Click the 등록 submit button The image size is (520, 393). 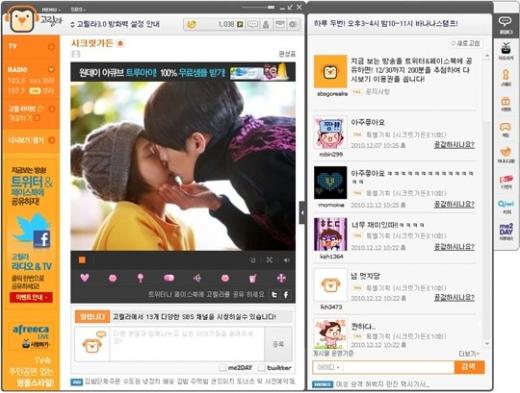(278, 344)
